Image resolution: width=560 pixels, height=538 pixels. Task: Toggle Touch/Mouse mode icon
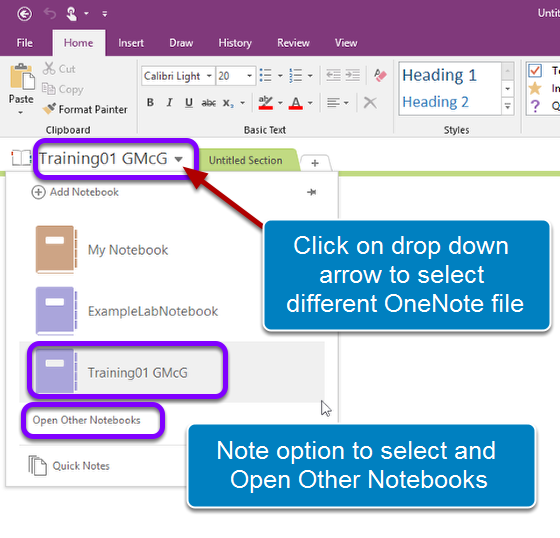(71, 14)
